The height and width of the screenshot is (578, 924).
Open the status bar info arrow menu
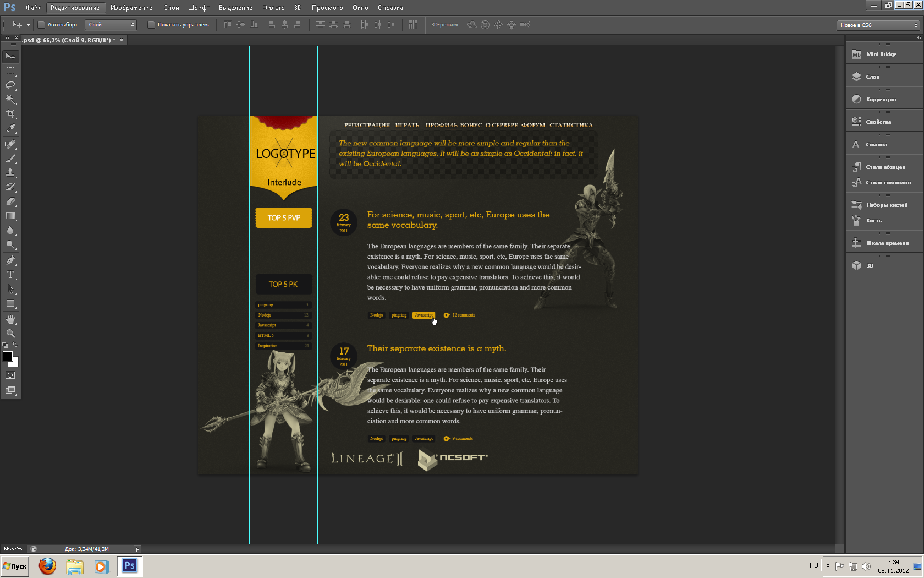tap(137, 549)
